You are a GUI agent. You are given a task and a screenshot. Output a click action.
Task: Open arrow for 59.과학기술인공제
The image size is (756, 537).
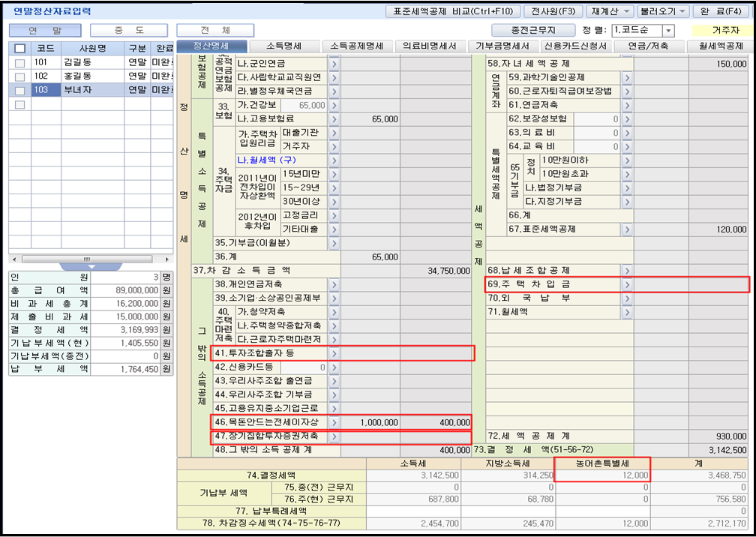(627, 77)
